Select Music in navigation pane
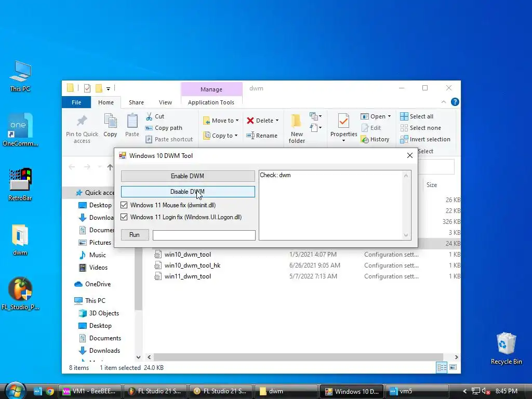The image size is (532, 399). 92,255
